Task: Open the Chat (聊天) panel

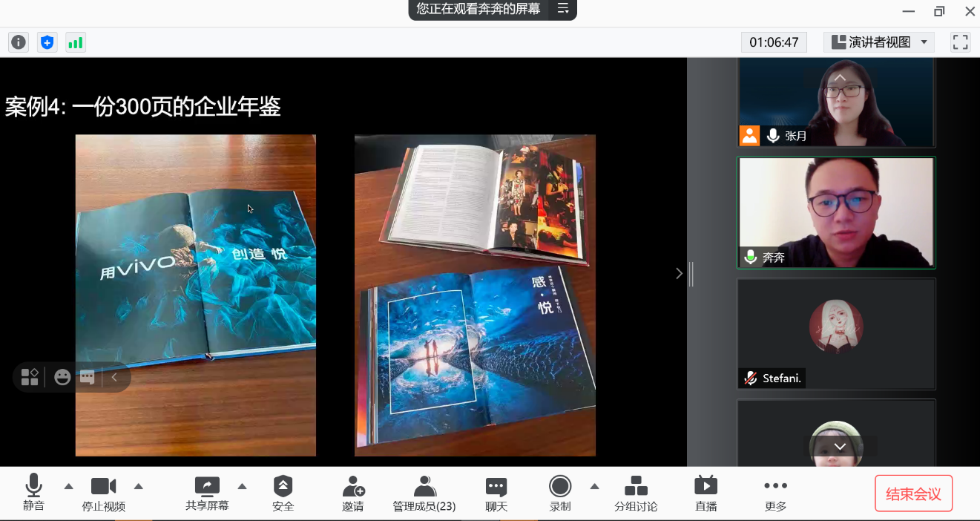Action: (x=496, y=494)
